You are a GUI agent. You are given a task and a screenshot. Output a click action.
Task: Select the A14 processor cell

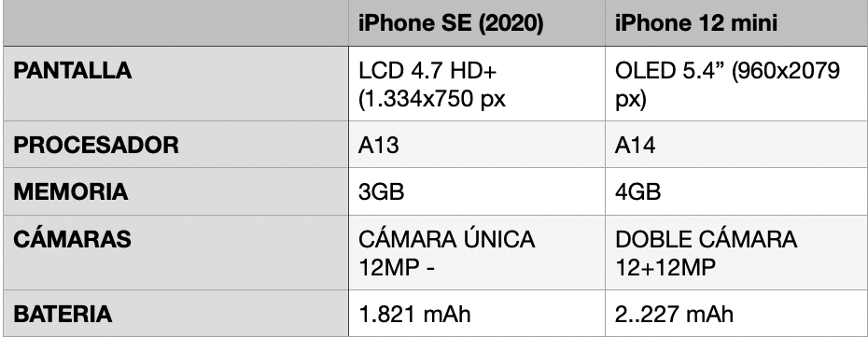pos(736,145)
